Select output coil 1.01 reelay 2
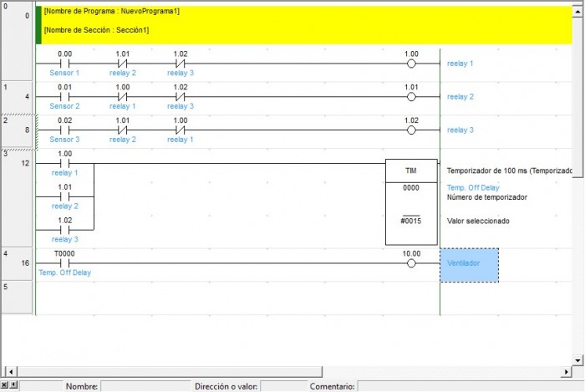585x392 pixels. click(x=411, y=97)
